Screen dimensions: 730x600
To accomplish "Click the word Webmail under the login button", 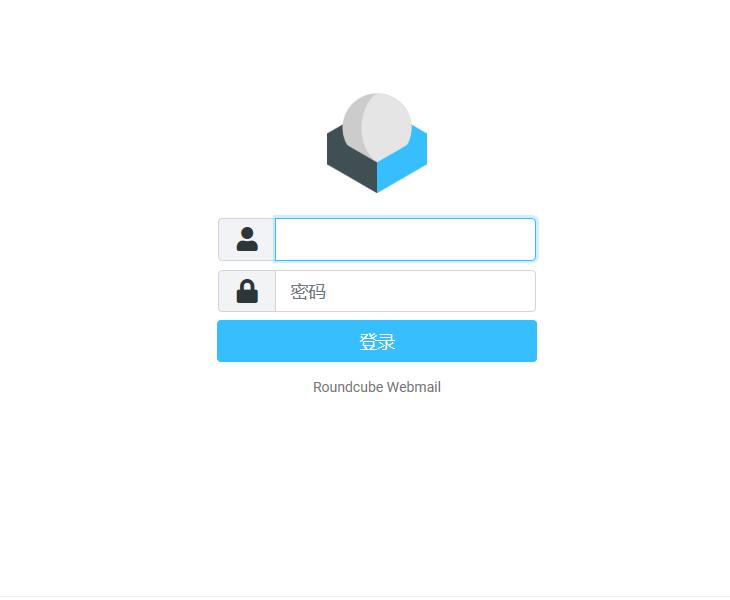I will 413,387.
